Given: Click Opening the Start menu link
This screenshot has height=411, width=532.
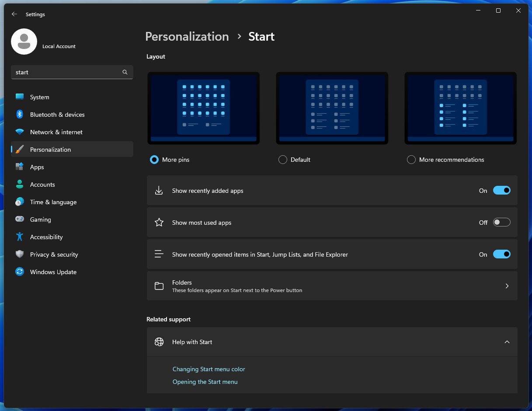Looking at the screenshot, I should click(205, 382).
